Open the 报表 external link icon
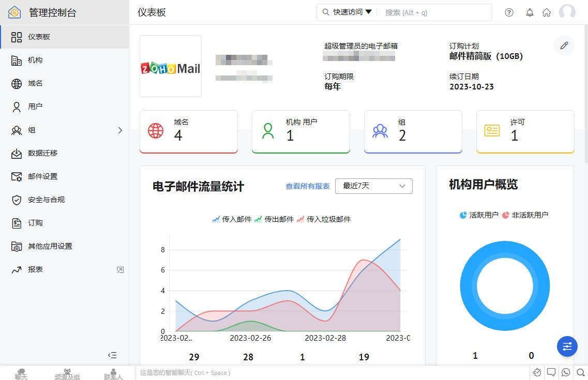 point(120,269)
